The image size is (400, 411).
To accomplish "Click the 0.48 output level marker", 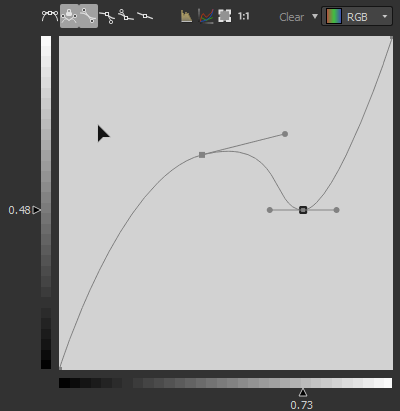I will click(36, 210).
